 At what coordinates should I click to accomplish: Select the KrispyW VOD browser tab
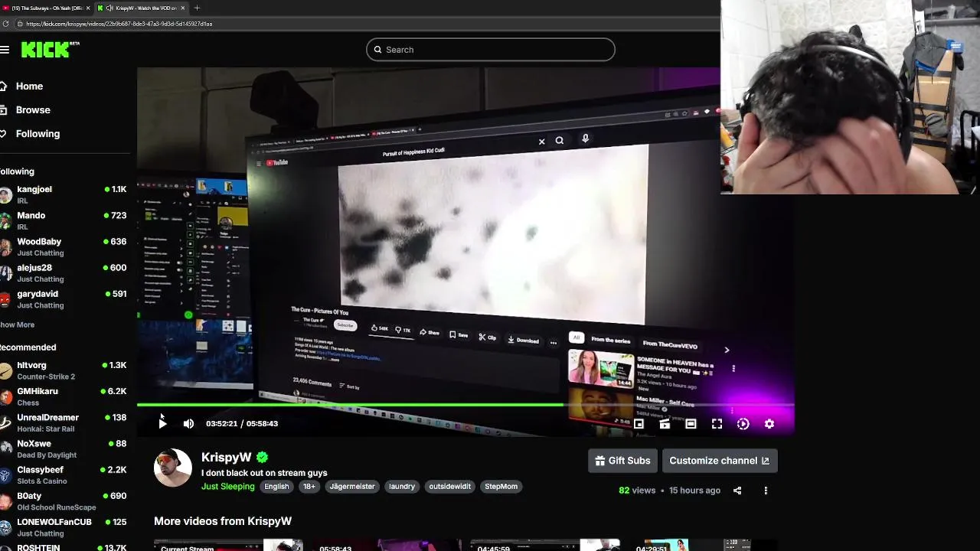pyautogui.click(x=142, y=8)
